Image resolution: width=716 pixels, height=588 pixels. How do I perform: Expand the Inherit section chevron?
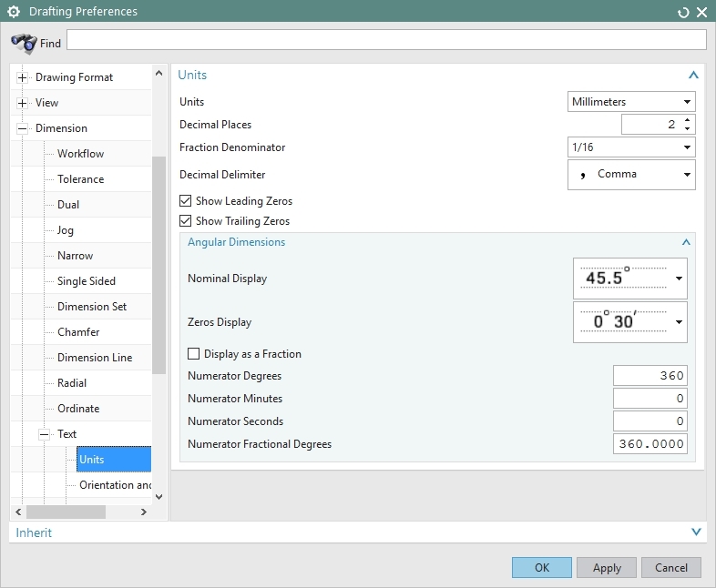(x=696, y=532)
